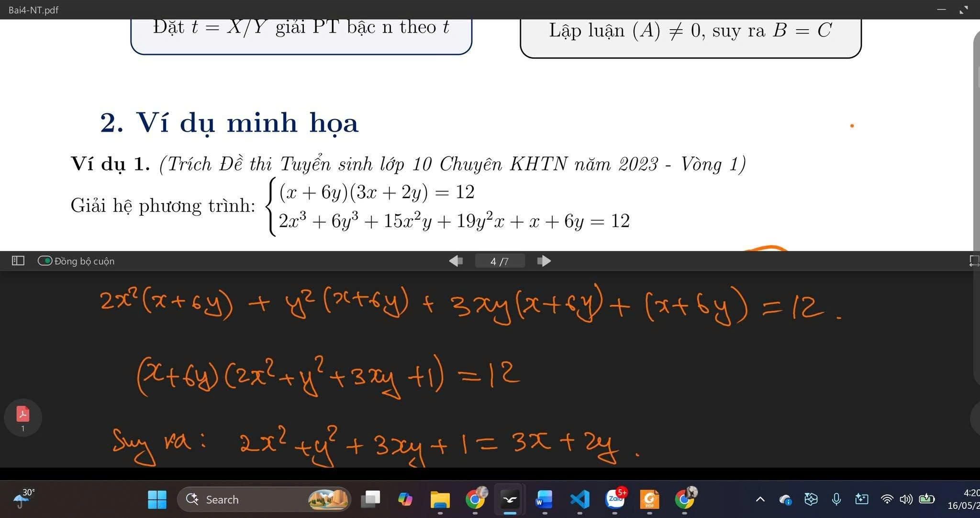Open the volume control
Screen dimensions: 980x518
coord(906,499)
